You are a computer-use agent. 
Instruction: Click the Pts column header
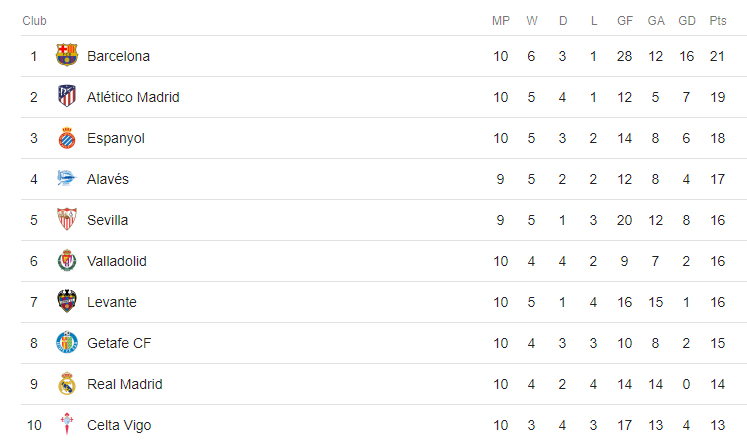pyautogui.click(x=717, y=21)
